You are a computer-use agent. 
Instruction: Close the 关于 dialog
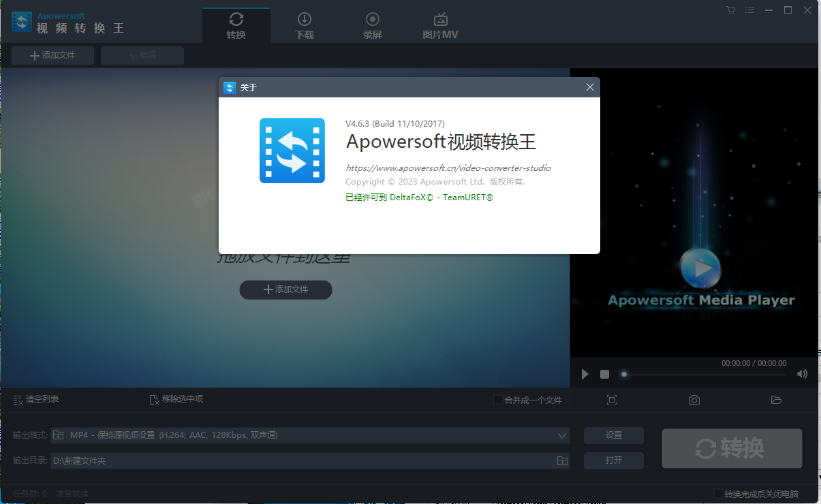(590, 87)
